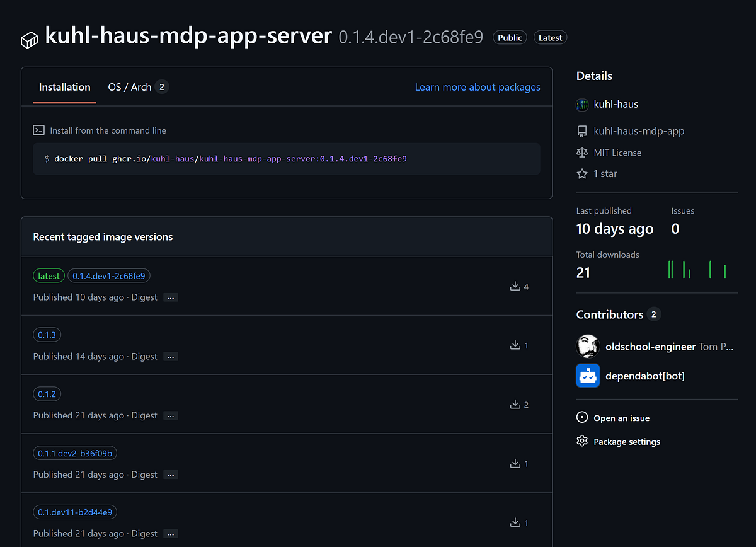
Task: Open the 0.1.dev11-b2d44e9 version tag
Action: point(75,512)
